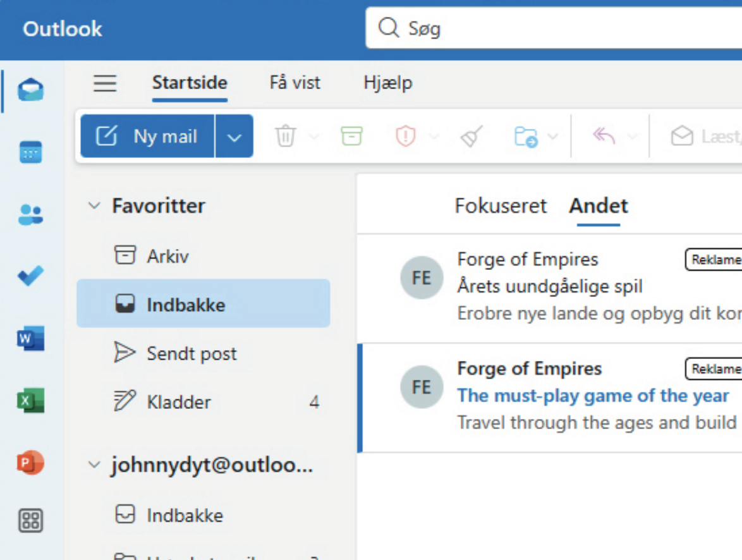Toggle the hamburger navigation pane button

click(105, 83)
